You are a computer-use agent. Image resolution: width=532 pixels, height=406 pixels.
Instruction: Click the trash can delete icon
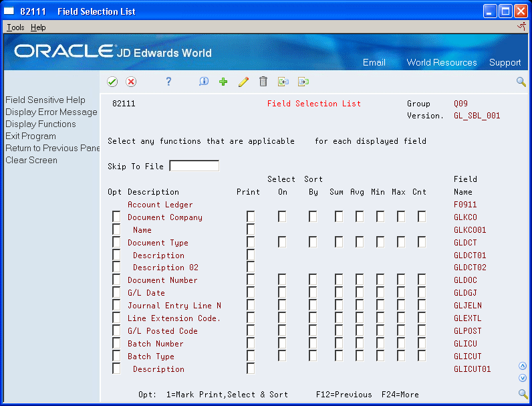263,82
